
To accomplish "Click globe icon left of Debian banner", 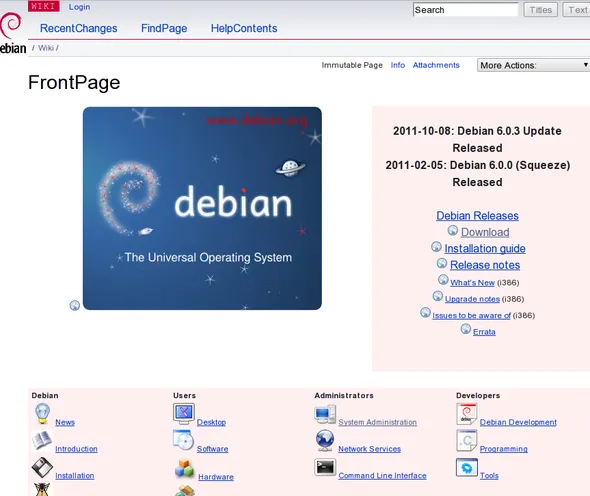I will tap(75, 305).
